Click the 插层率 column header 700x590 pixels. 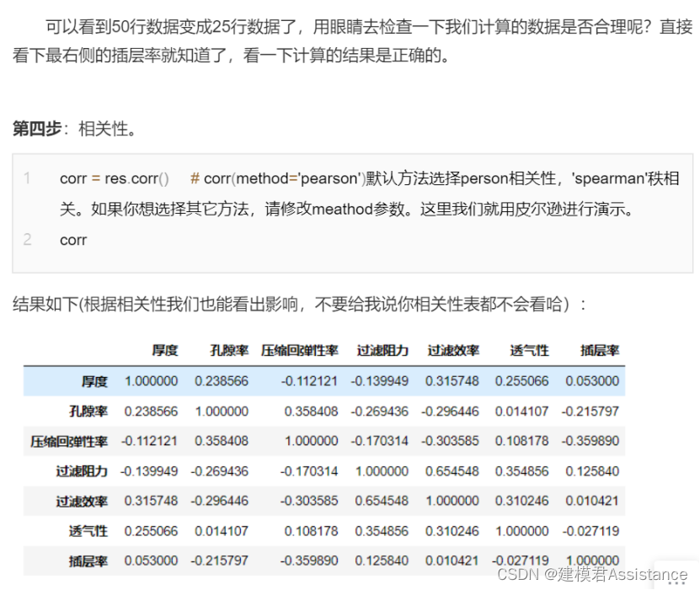coord(600,350)
